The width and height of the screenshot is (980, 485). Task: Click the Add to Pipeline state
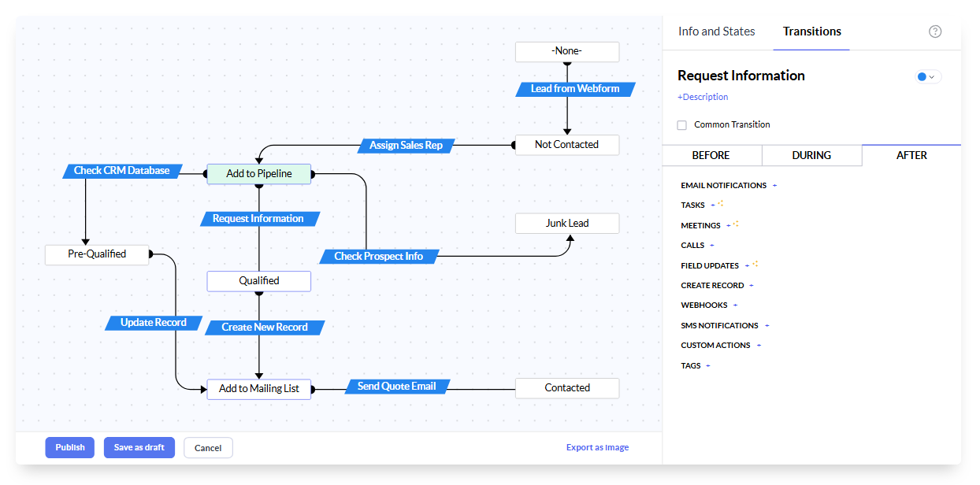[259, 174]
